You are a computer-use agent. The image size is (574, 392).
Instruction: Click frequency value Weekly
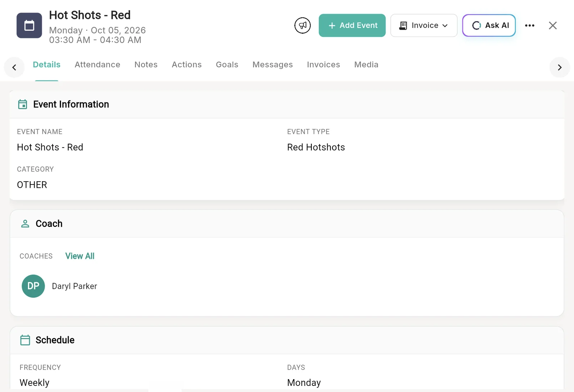tap(34, 382)
